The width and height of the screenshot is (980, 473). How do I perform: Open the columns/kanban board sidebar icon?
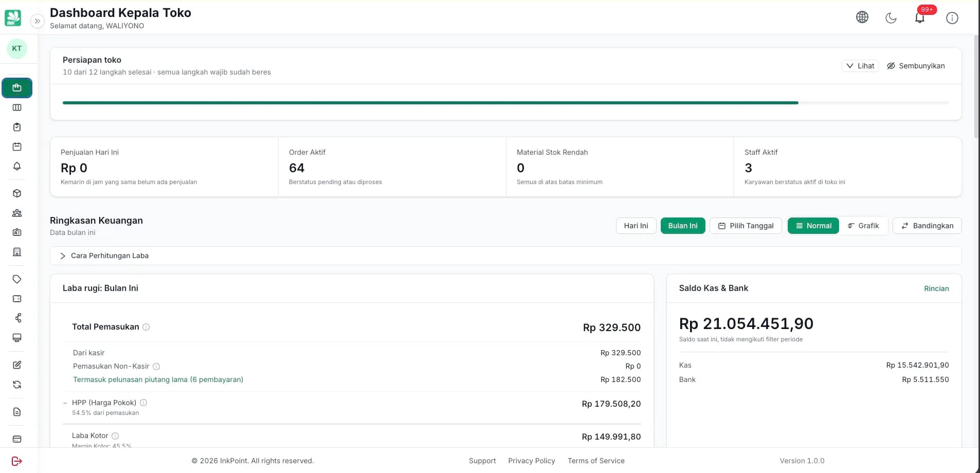17,107
